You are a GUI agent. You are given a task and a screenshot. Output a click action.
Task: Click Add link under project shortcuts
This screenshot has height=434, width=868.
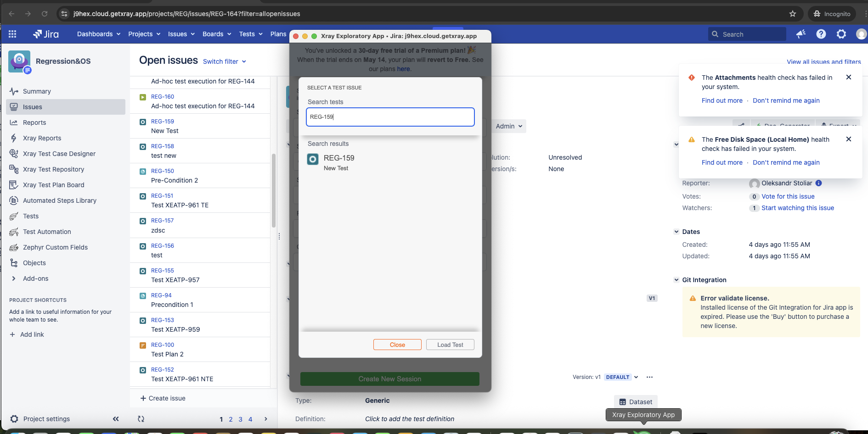coord(27,334)
